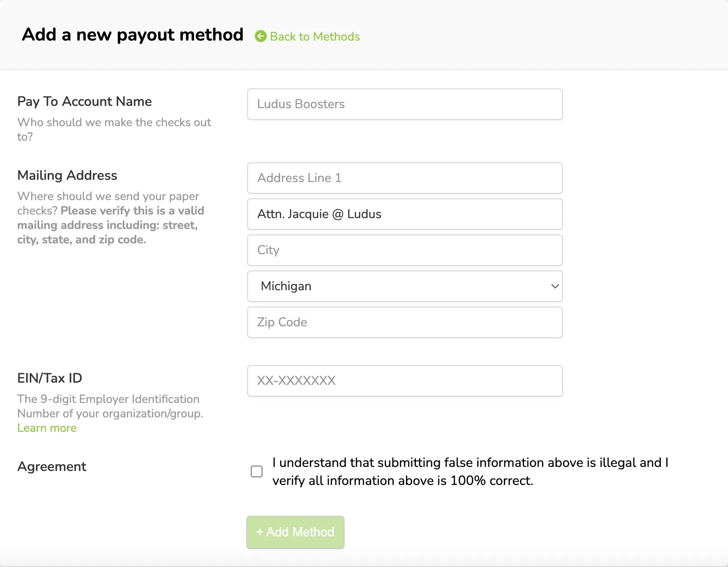
Task: Click the Mailing Address label
Action: coord(67,175)
